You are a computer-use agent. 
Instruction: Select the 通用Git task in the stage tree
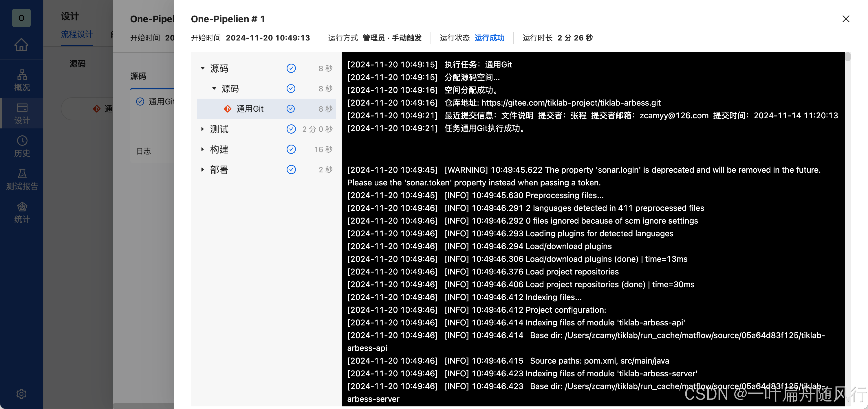point(250,109)
